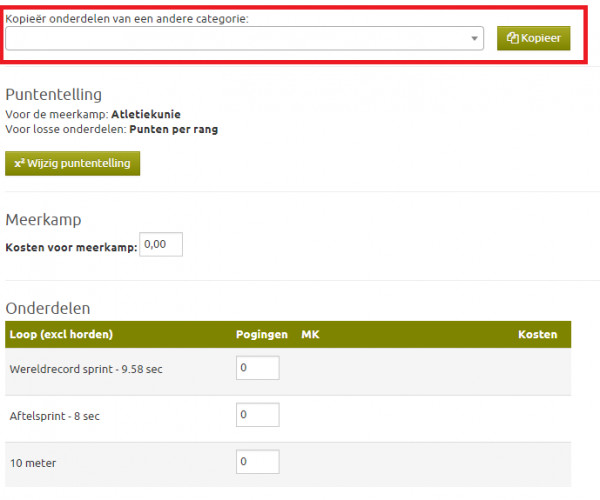Click the copy icon on the Kopieer button
The width and height of the screenshot is (600, 500).
(513, 39)
